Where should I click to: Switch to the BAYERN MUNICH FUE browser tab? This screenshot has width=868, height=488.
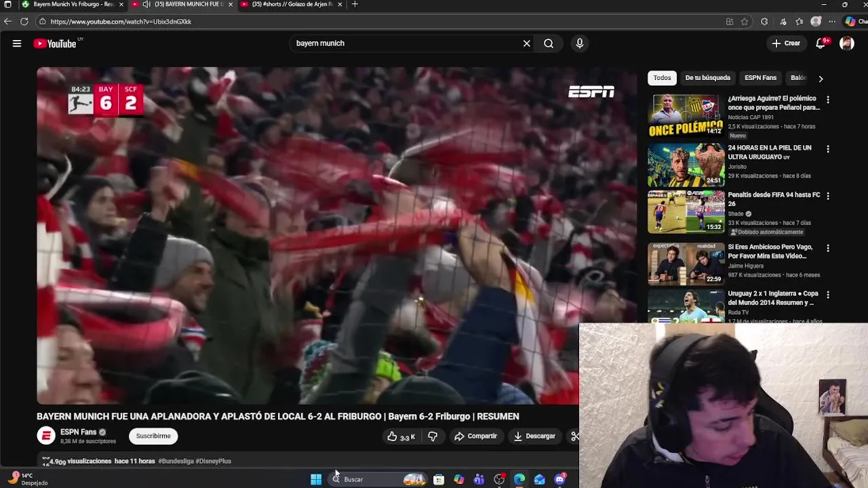183,4
